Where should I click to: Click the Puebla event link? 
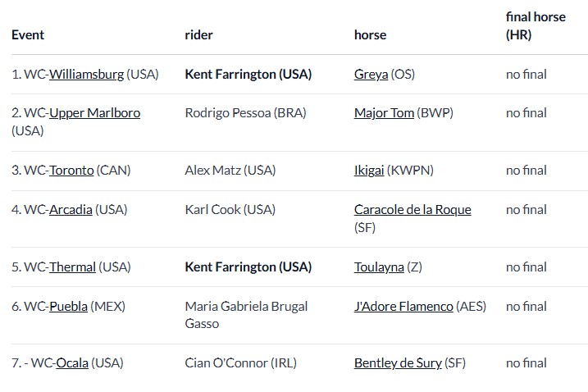[68, 306]
